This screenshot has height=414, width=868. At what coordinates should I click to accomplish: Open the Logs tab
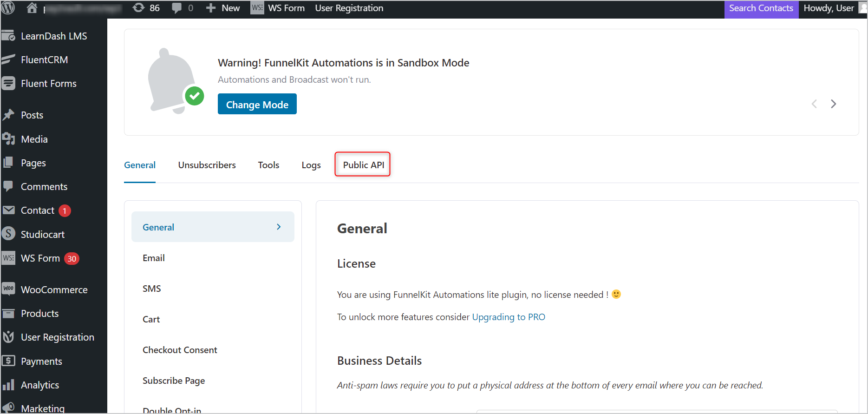tap(311, 165)
